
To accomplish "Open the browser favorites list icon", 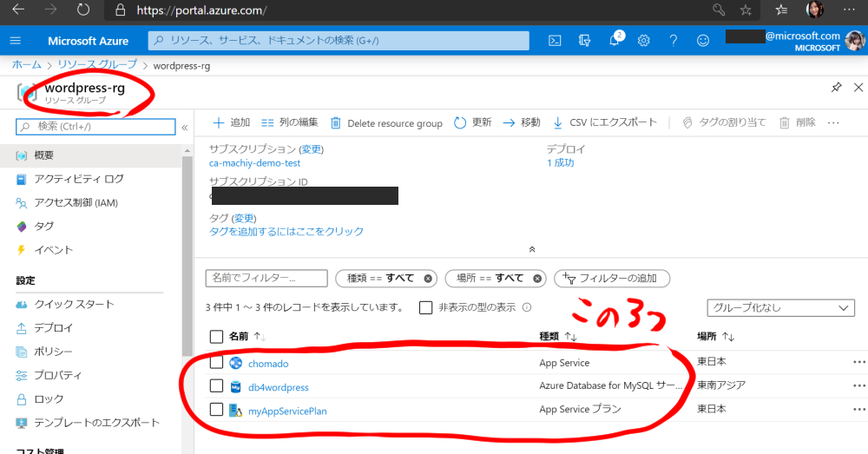I will (x=781, y=10).
